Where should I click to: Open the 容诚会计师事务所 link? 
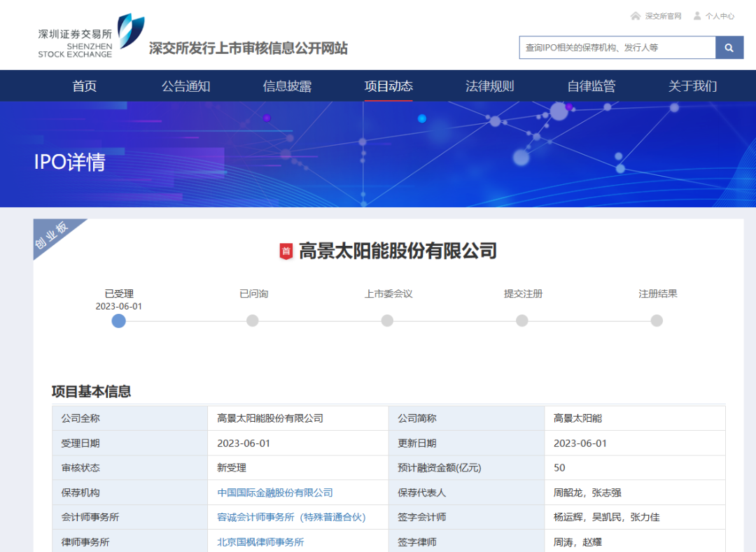291,517
